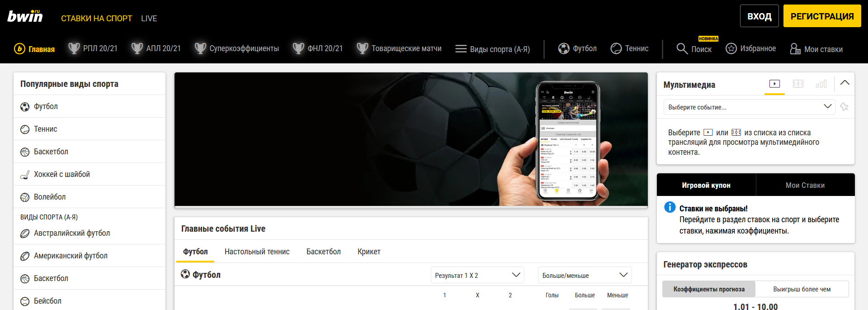Click the bwin logo
Screen dimensions: 868x310
pyautogui.click(x=25, y=16)
